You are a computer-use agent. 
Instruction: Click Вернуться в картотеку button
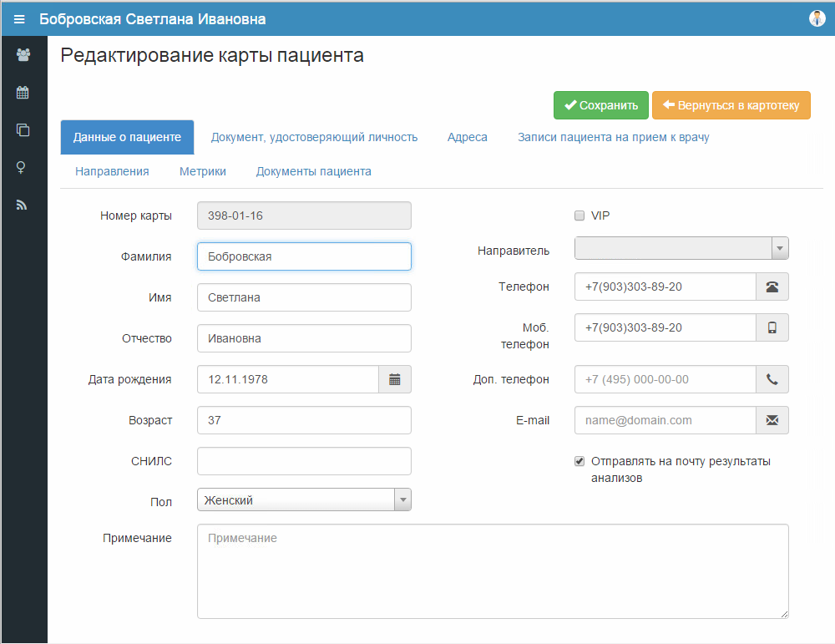(731, 105)
